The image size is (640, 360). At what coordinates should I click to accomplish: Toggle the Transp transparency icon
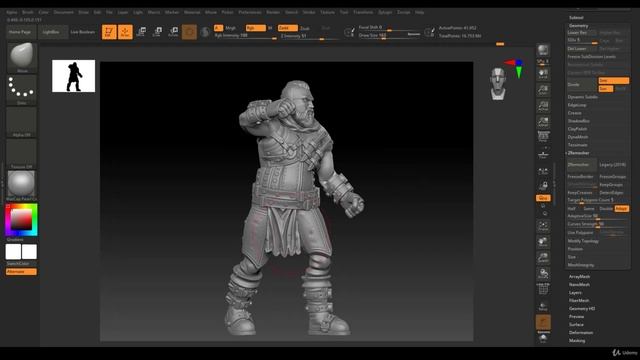point(543,306)
